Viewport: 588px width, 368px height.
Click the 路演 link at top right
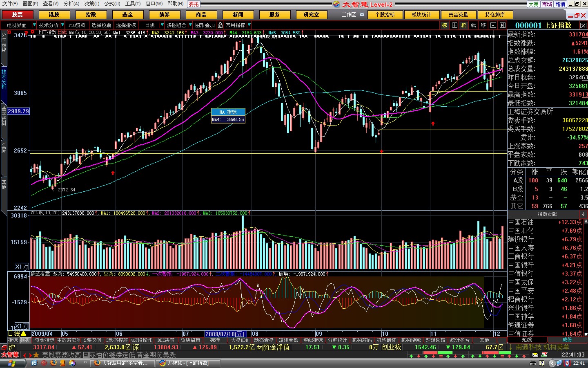[x=560, y=4]
